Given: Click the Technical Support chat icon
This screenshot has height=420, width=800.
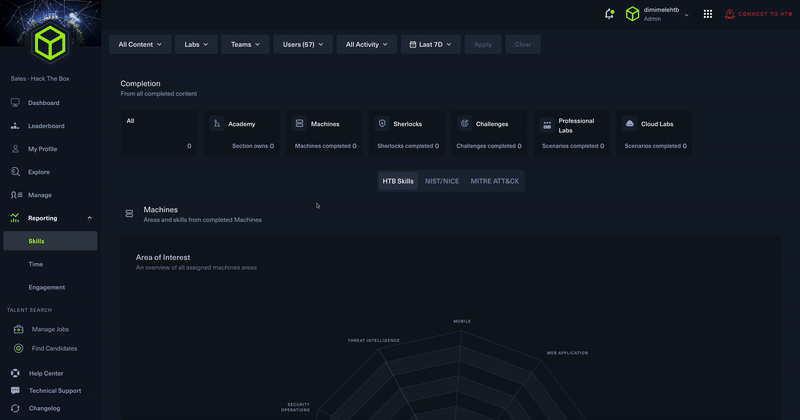Looking at the screenshot, I should (15, 390).
